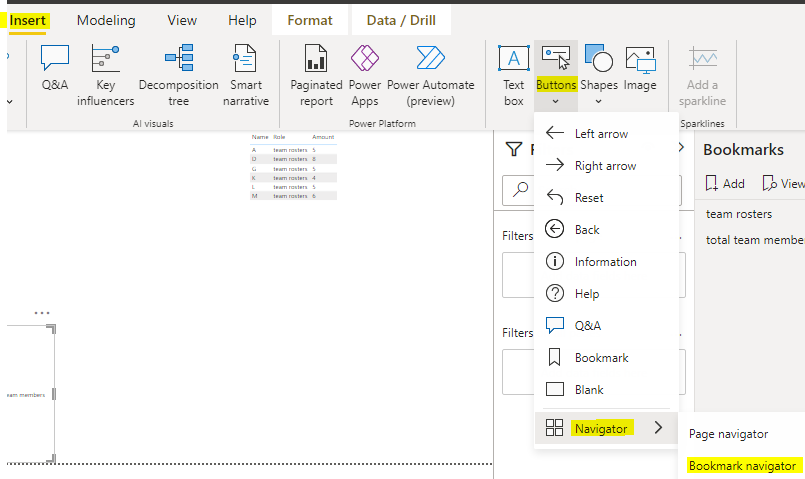The height and width of the screenshot is (479, 805).
Task: Open the Help tab
Action: tap(242, 21)
